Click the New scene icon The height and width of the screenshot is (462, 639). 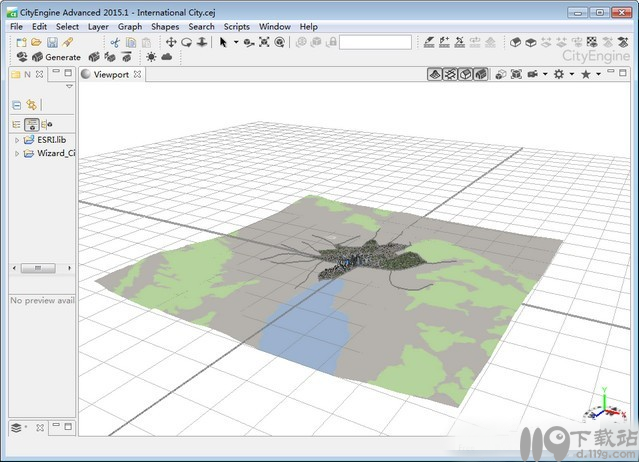point(21,42)
